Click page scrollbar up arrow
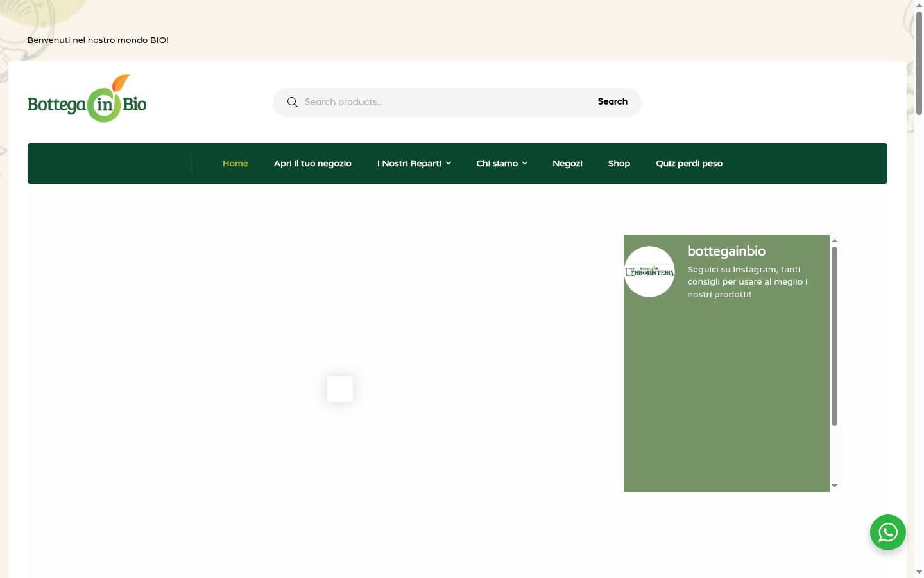This screenshot has width=924, height=578. tap(919, 5)
